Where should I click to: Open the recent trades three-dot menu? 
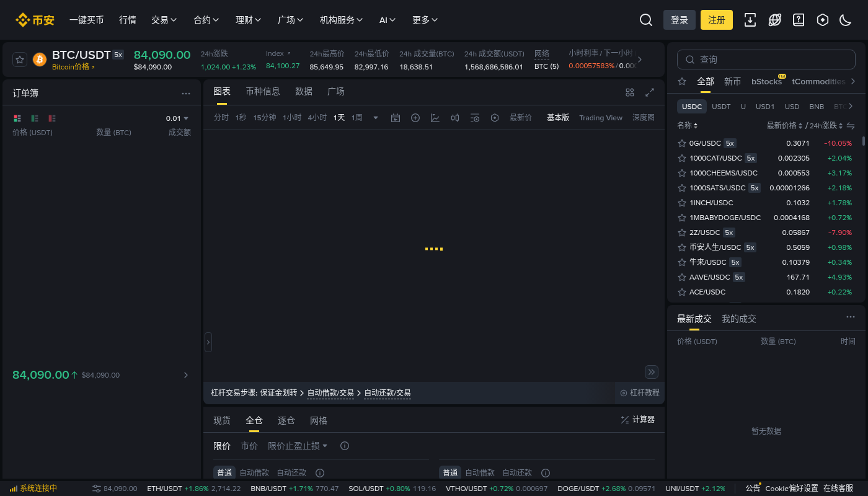pos(851,317)
